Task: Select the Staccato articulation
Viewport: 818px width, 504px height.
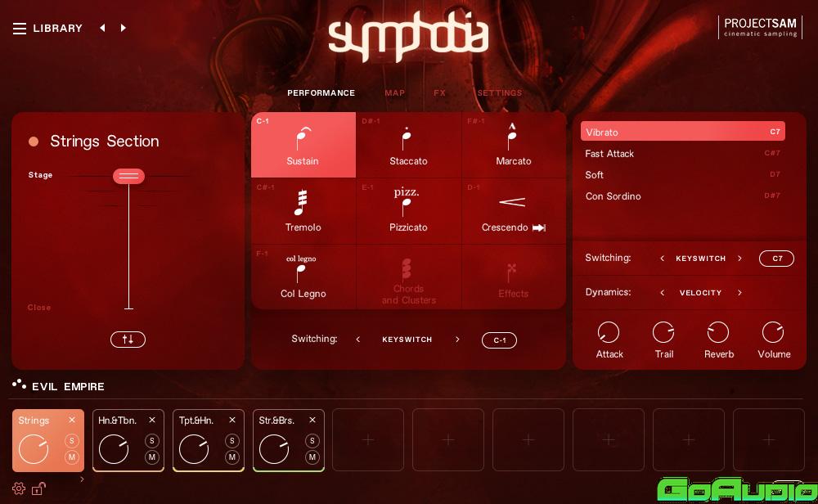Action: coord(408,146)
